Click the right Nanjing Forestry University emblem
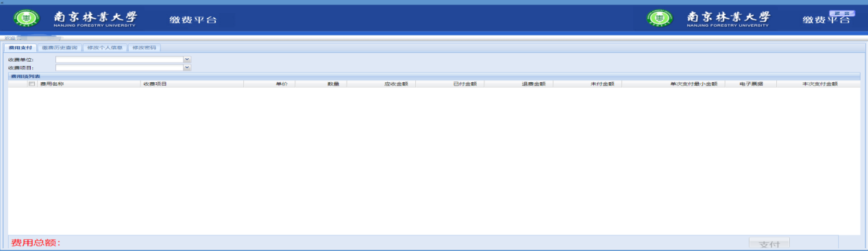 tap(660, 19)
